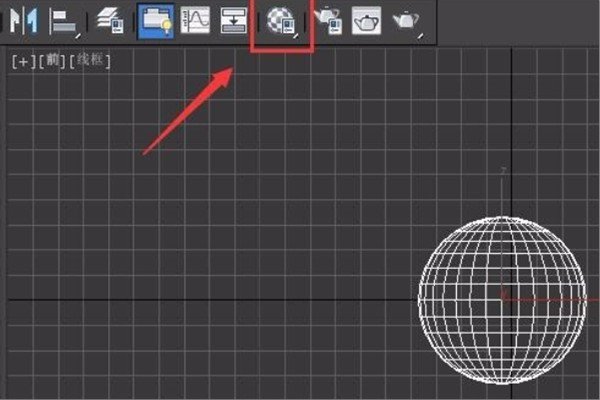Open the [+] viewport general menu

(24, 61)
